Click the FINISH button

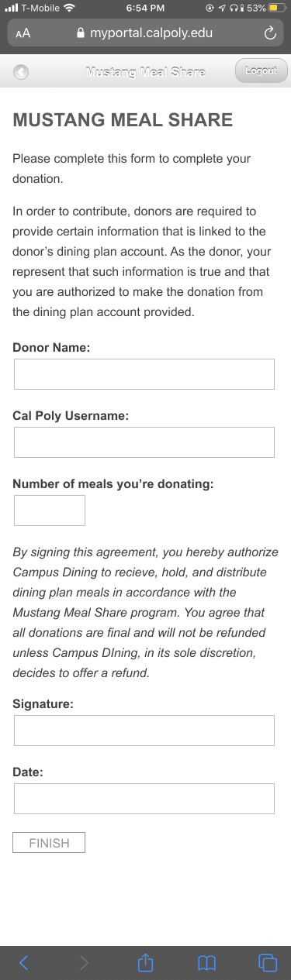[49, 843]
